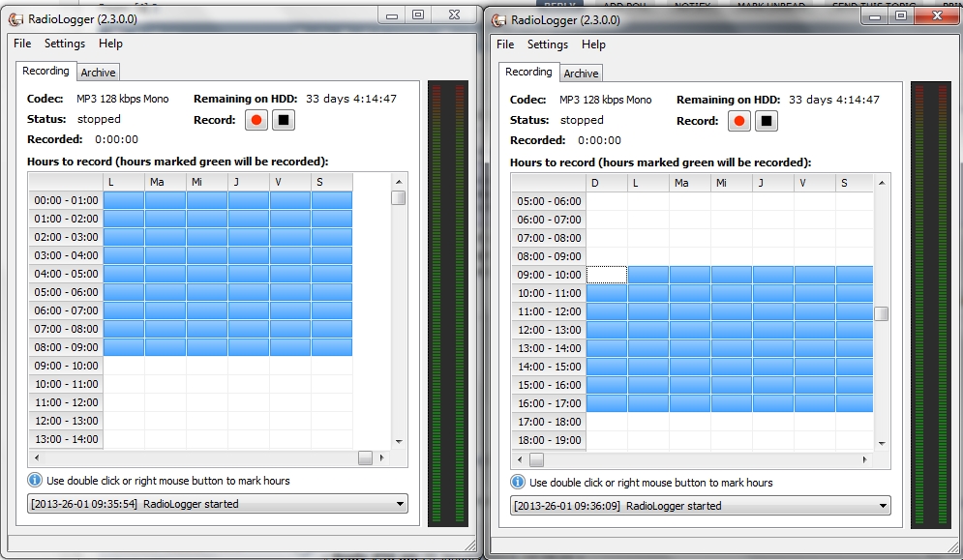
Task: Open File menu in left window
Action: 22,44
